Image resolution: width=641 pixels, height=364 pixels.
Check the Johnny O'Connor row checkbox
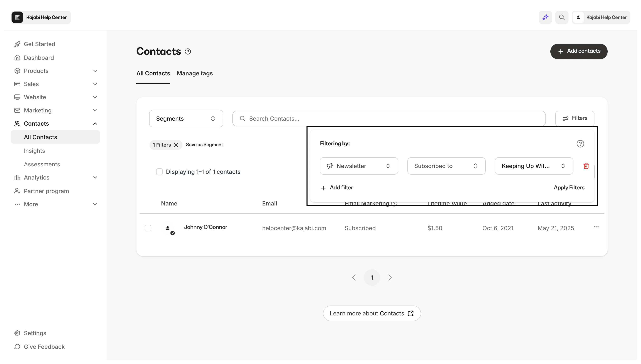[x=148, y=228]
